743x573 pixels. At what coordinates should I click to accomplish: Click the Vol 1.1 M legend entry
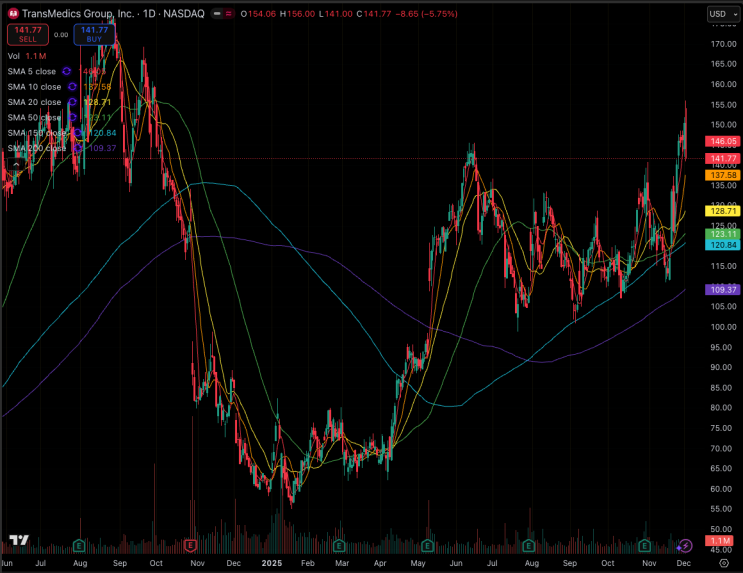point(27,56)
